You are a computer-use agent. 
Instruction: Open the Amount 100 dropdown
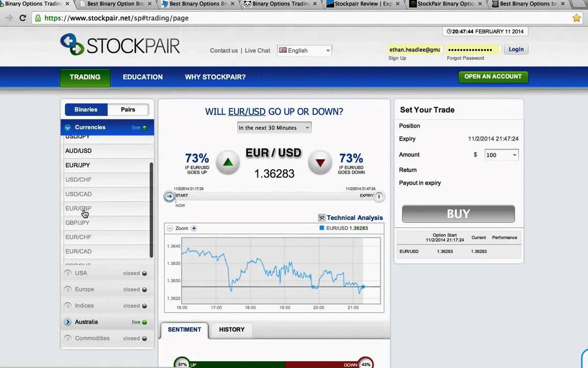[x=501, y=155]
